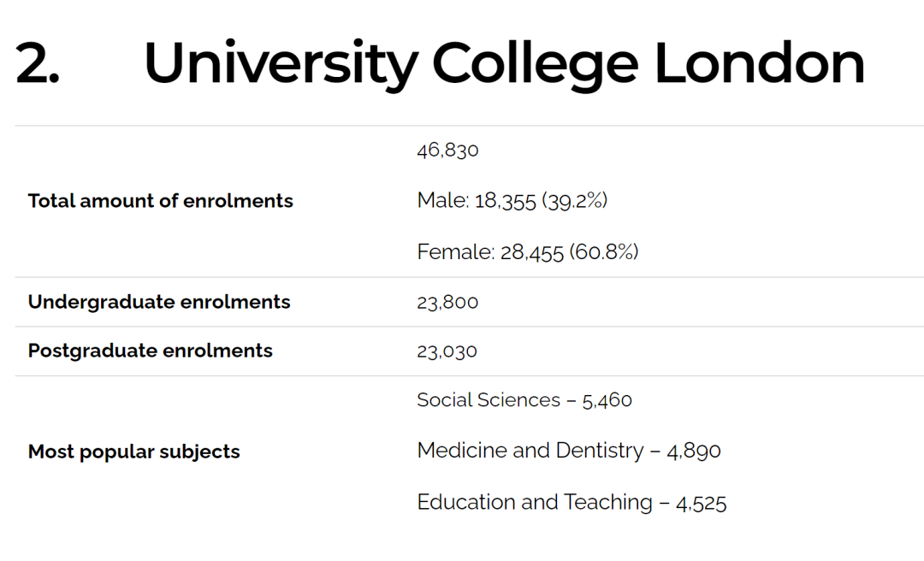
Task: Click Medicine and Dentistry – 4,890 entry
Action: [x=569, y=451]
